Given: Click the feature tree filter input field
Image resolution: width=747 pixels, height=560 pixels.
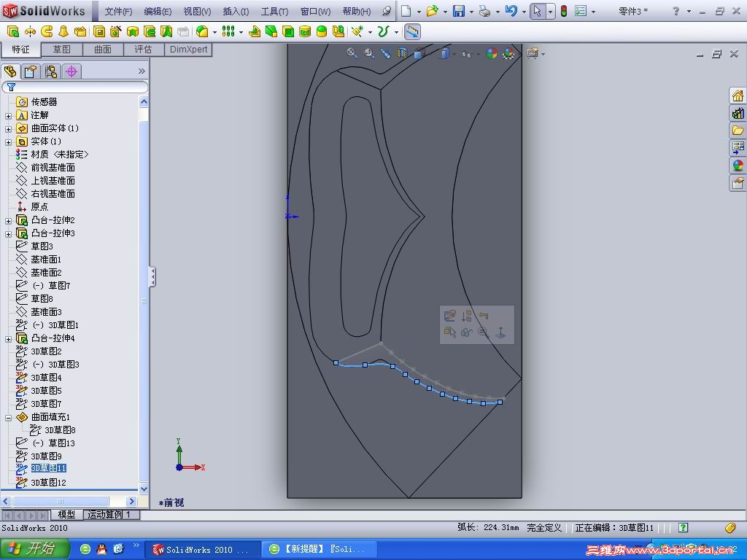Looking at the screenshot, I should [79, 87].
